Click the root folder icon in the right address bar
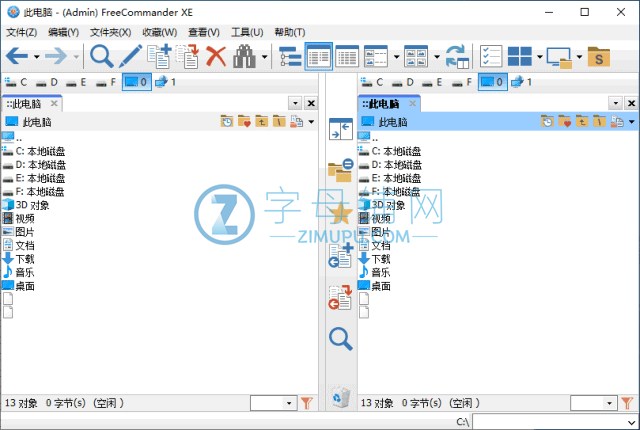The image size is (640, 430). pyautogui.click(x=599, y=122)
